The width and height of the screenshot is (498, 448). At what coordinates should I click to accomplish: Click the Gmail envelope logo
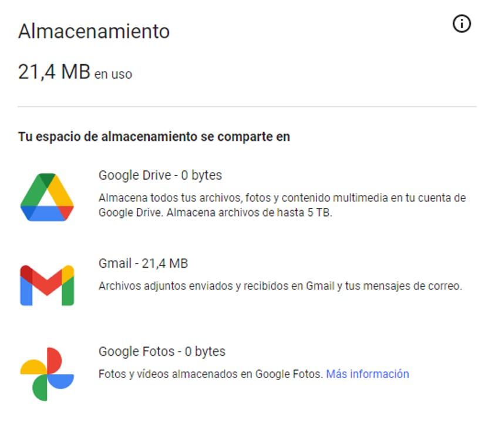coord(47,285)
